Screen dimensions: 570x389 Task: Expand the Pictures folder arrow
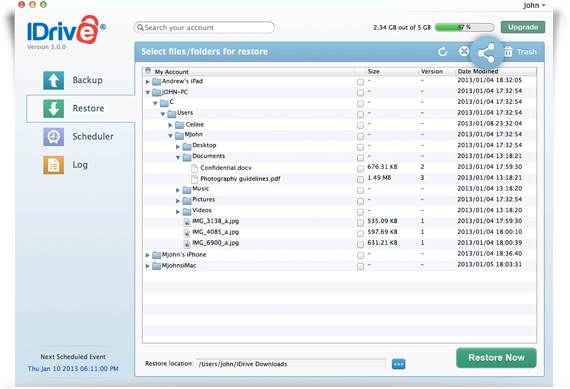coord(178,201)
